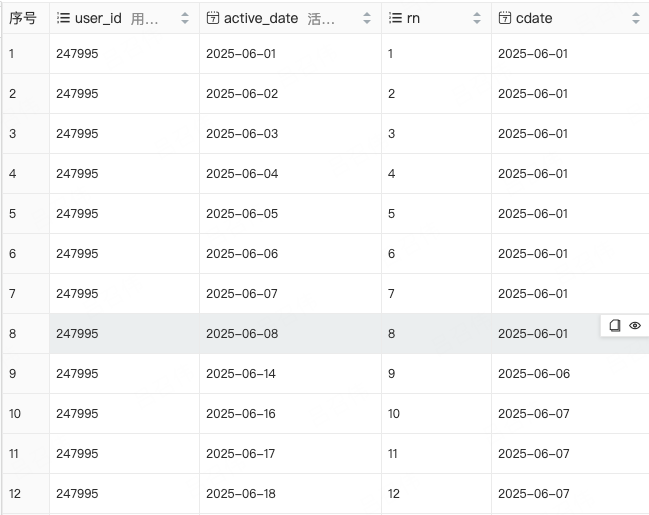This screenshot has height=515, width=649.
Task: Click the active_date cell 2025-06-14
Action: [x=242, y=374]
